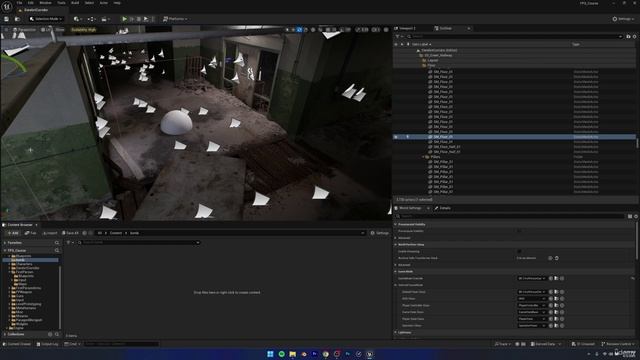Viewport: 640px width, 360px height.
Task: Open the Selection Mode dropdown
Action: pos(46,19)
